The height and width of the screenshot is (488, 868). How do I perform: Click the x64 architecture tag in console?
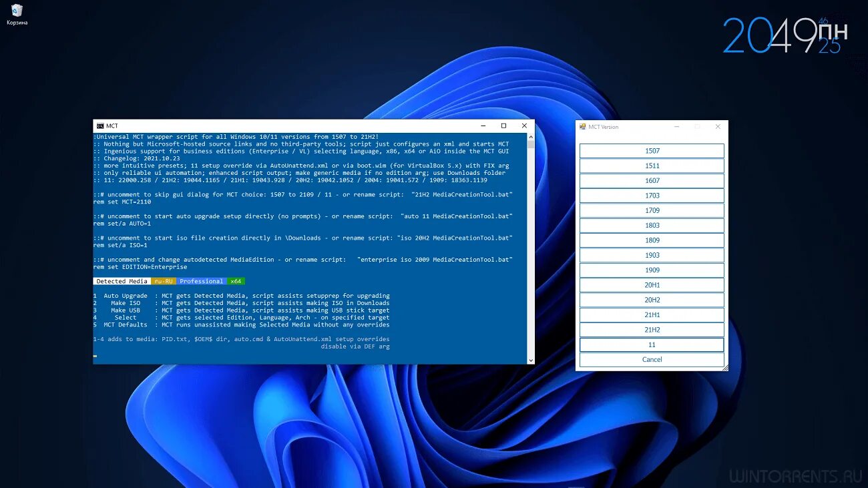point(236,281)
